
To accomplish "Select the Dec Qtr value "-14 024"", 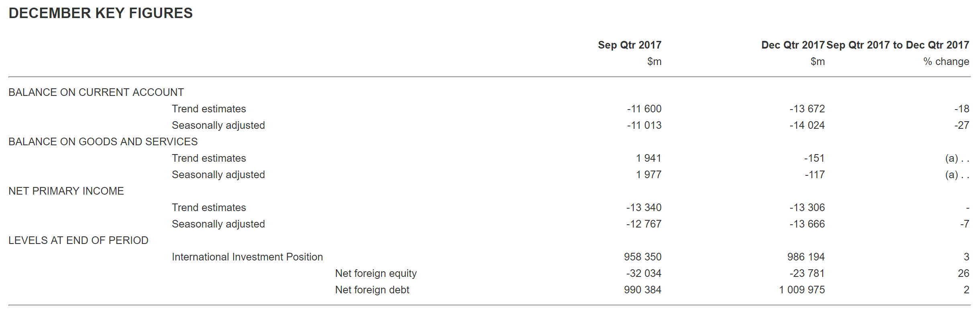I will tap(807, 125).
